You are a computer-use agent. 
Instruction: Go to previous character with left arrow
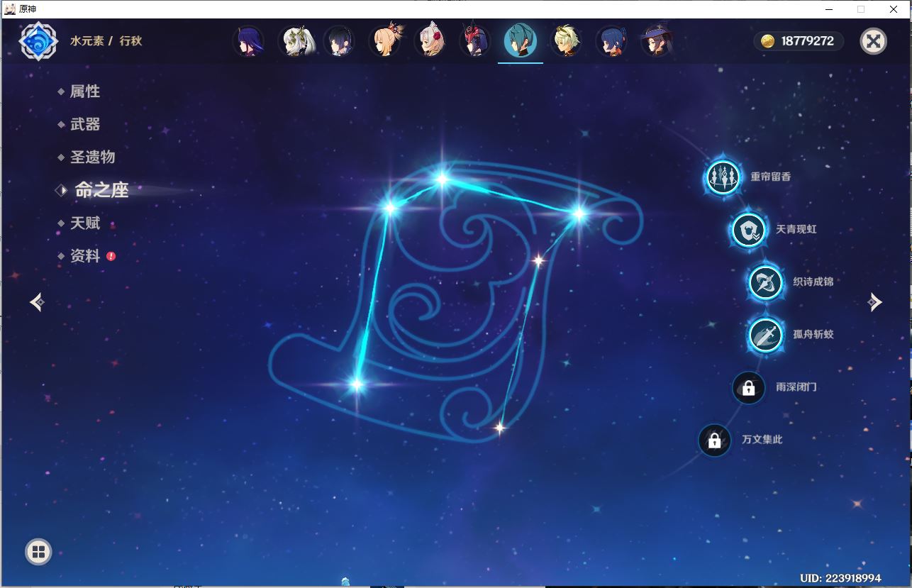coord(38,302)
